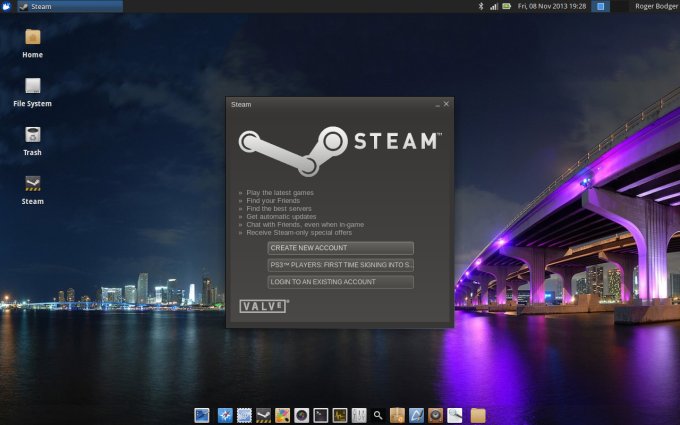680x425 pixels.
Task: Launch Steam from the dock
Action: (x=263, y=415)
